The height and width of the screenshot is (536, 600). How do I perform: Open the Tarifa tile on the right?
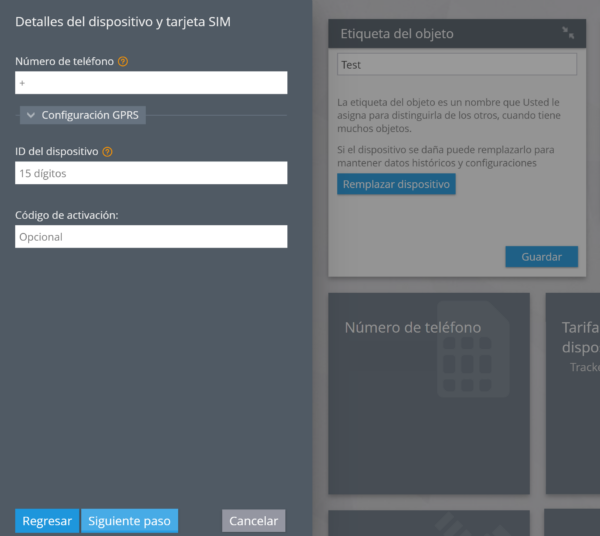click(573, 392)
